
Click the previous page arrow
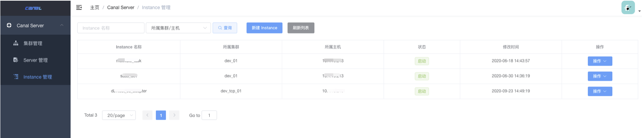(147, 115)
